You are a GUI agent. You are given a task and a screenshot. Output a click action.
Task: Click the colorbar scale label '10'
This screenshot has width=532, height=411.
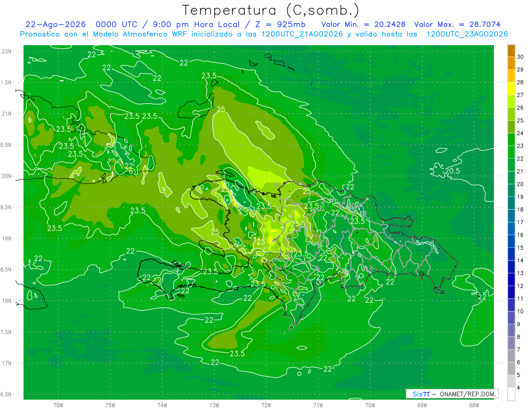(520, 312)
